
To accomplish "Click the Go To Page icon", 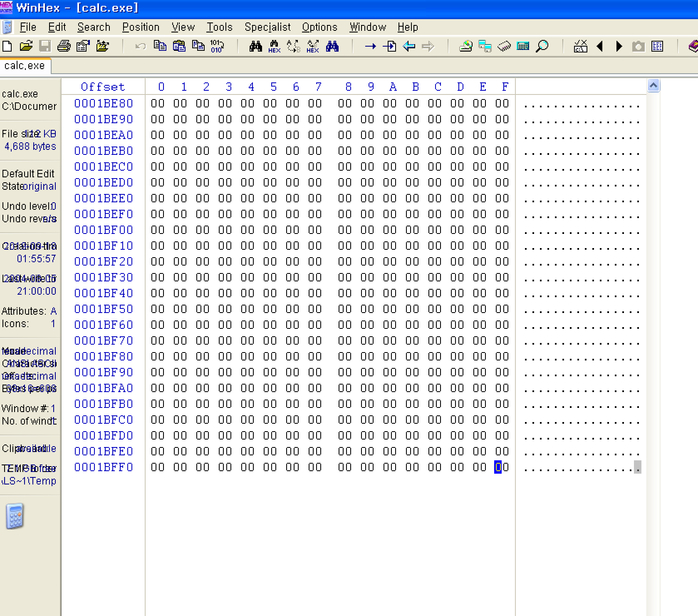I will [389, 46].
